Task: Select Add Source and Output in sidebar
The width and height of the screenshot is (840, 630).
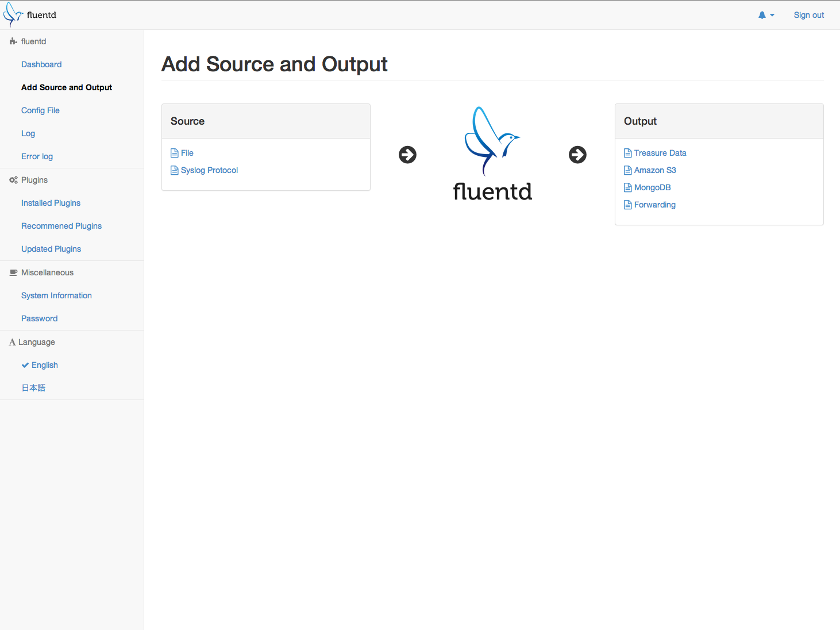Action: [x=67, y=87]
